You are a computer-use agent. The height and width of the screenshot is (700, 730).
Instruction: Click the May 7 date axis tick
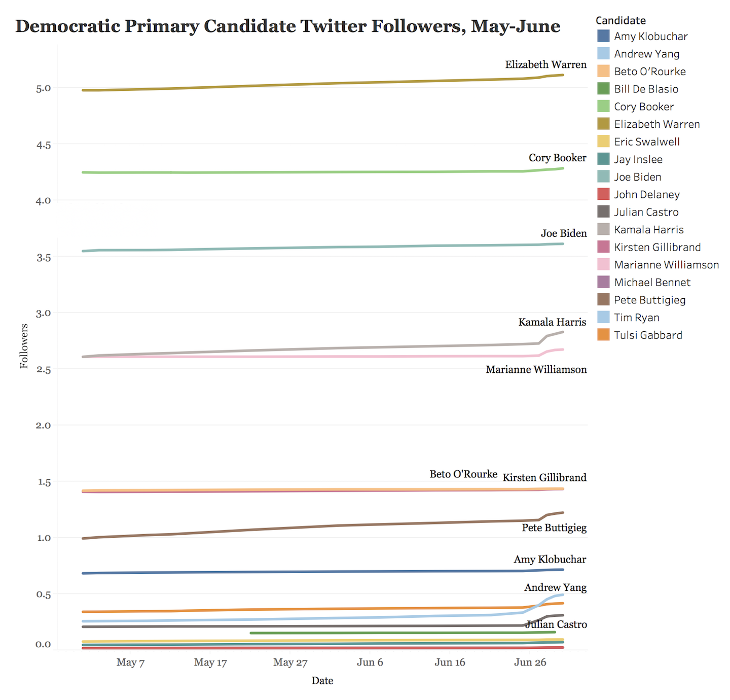pyautogui.click(x=130, y=662)
